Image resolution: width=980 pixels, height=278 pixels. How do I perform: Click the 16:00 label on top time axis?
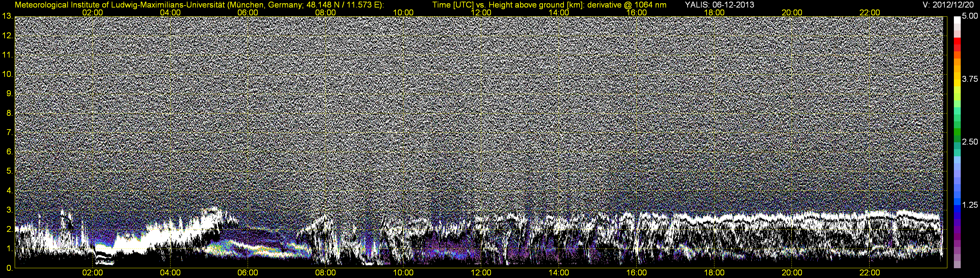tap(636, 12)
